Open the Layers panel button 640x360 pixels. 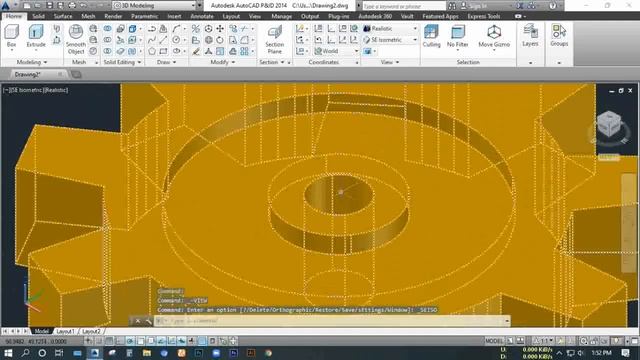530,35
